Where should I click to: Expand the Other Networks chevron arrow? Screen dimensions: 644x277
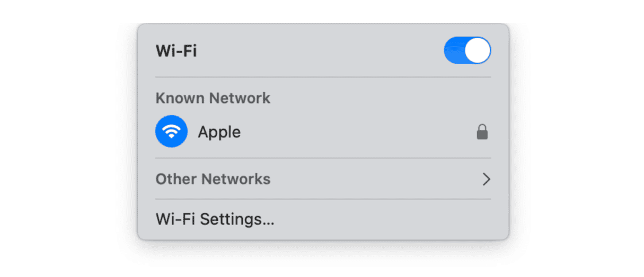coord(486,179)
